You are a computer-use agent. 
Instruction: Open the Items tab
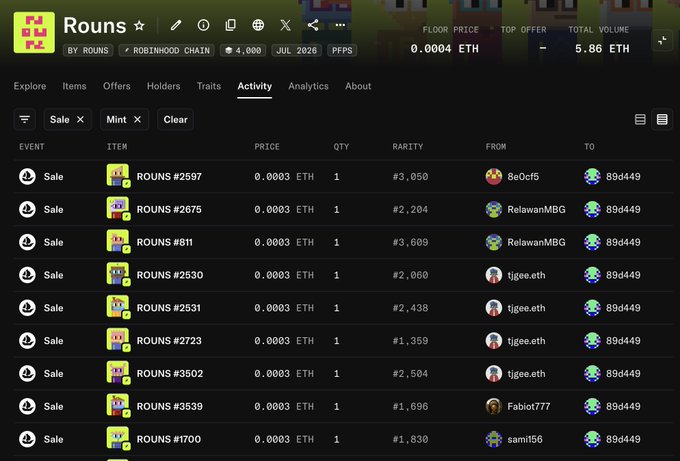tap(74, 86)
